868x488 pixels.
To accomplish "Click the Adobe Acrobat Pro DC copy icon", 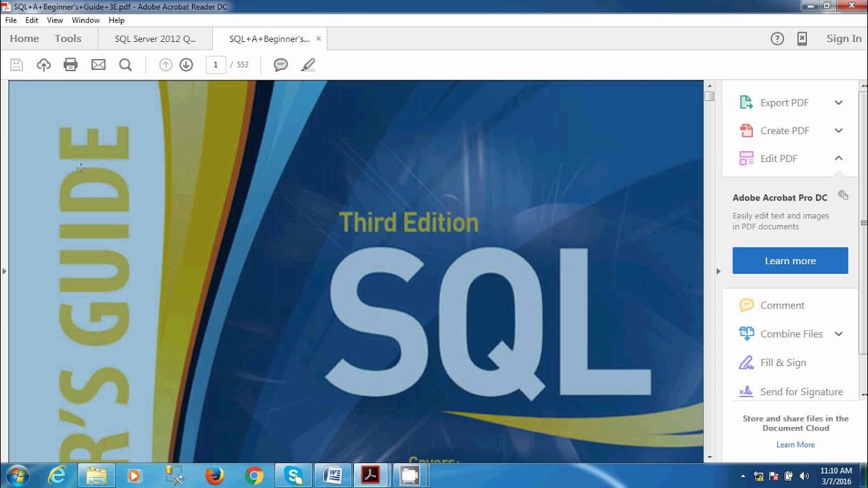I will pos(843,195).
